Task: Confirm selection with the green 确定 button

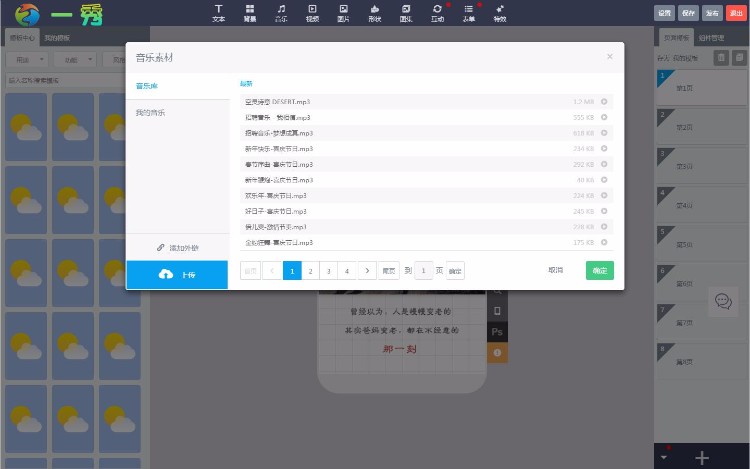Action: (600, 271)
